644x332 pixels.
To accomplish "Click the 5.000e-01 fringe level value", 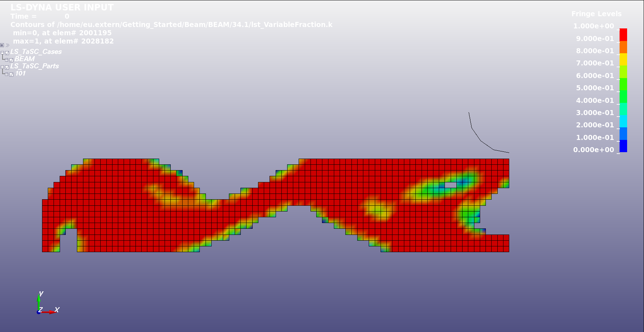I will pos(595,88).
